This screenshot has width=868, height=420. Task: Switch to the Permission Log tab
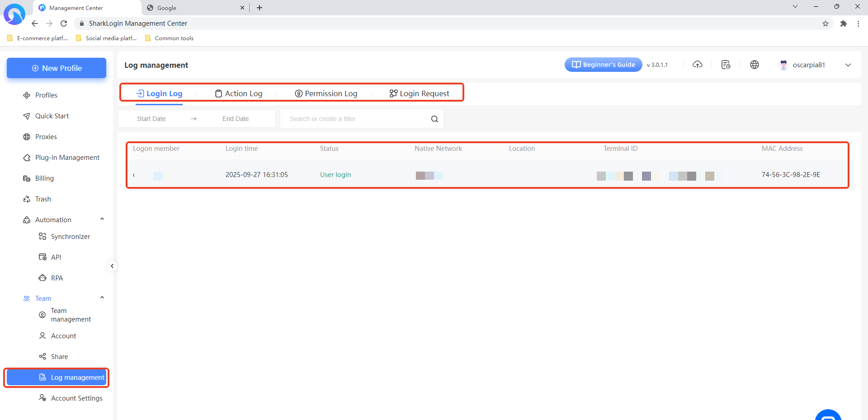(x=326, y=93)
